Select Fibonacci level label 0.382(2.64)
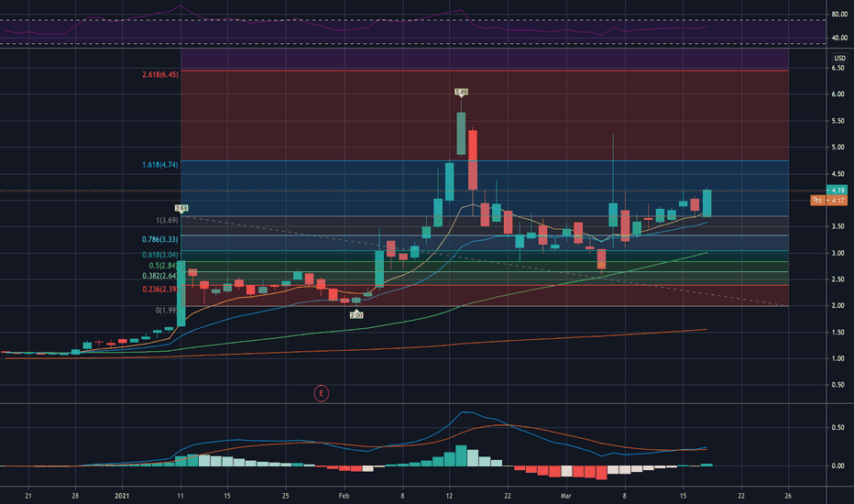 [160, 276]
